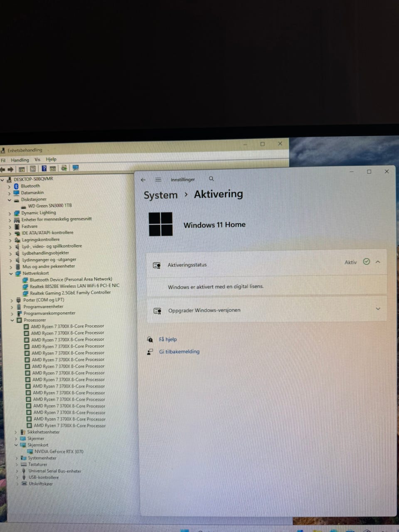Open the Gi tilbakemelding link
This screenshot has width=399, height=532.
click(x=179, y=352)
